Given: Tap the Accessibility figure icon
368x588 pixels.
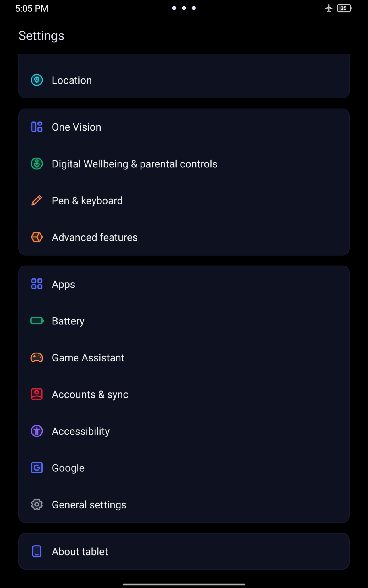Looking at the screenshot, I should (37, 431).
